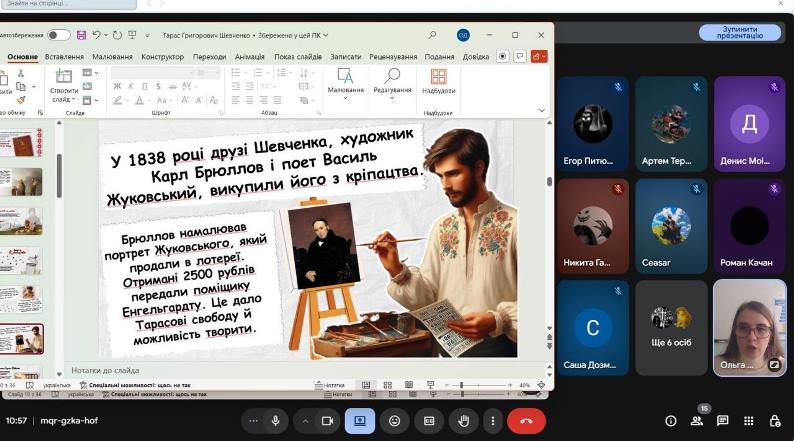Image resolution: width=794 pixels, height=441 pixels.
Task: Collapse the ribbon with the chevron
Action: (x=542, y=110)
